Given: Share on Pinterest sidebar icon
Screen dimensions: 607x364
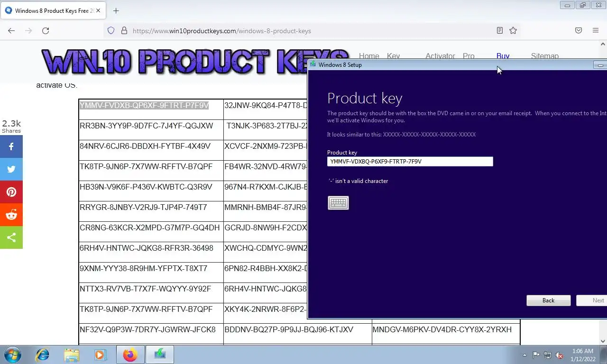Looking at the screenshot, I should tap(11, 192).
